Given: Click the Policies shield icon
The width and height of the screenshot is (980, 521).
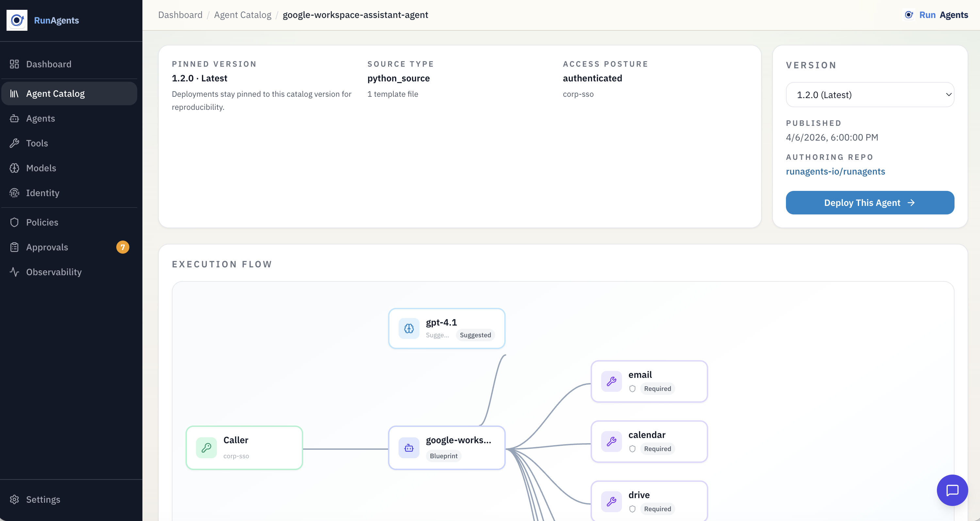Looking at the screenshot, I should coord(14,222).
